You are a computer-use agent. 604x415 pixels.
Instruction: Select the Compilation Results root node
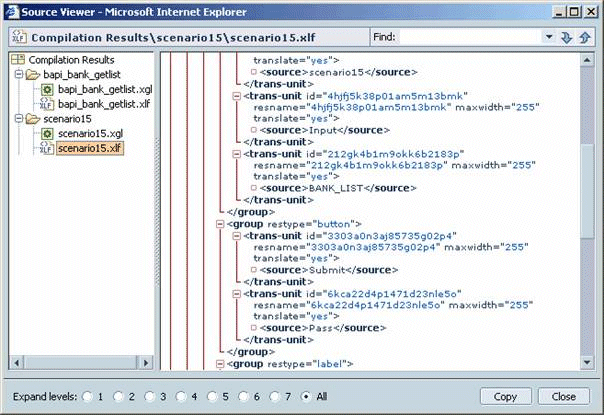coord(72,60)
